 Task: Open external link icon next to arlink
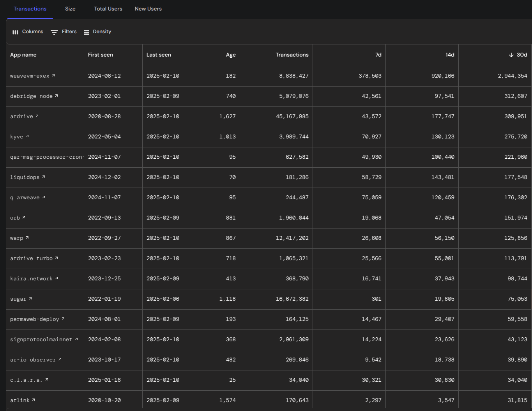(34, 400)
